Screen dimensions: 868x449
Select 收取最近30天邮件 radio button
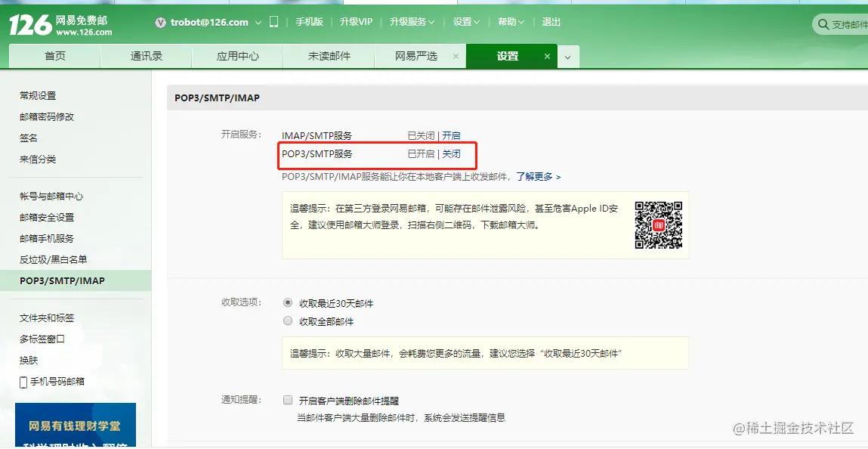(x=288, y=302)
